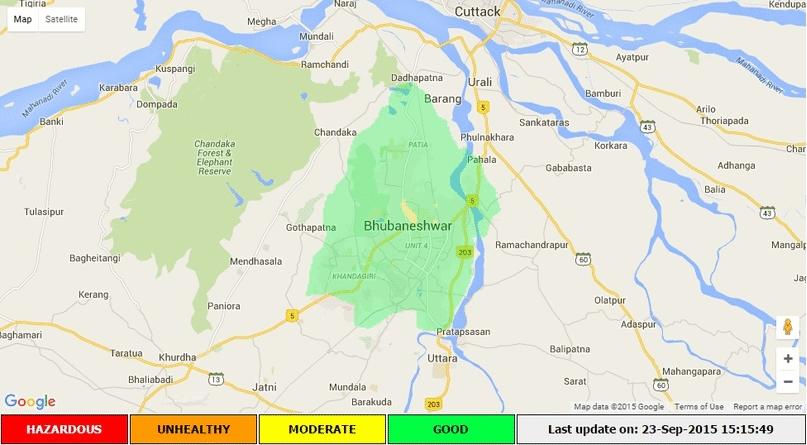
Task: Click the Balipatna place label
Action: pos(570,349)
